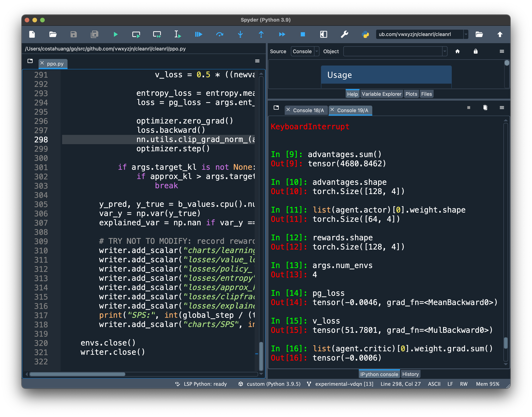Switch to Variable Explorer tab
The image size is (532, 417).
(x=382, y=94)
